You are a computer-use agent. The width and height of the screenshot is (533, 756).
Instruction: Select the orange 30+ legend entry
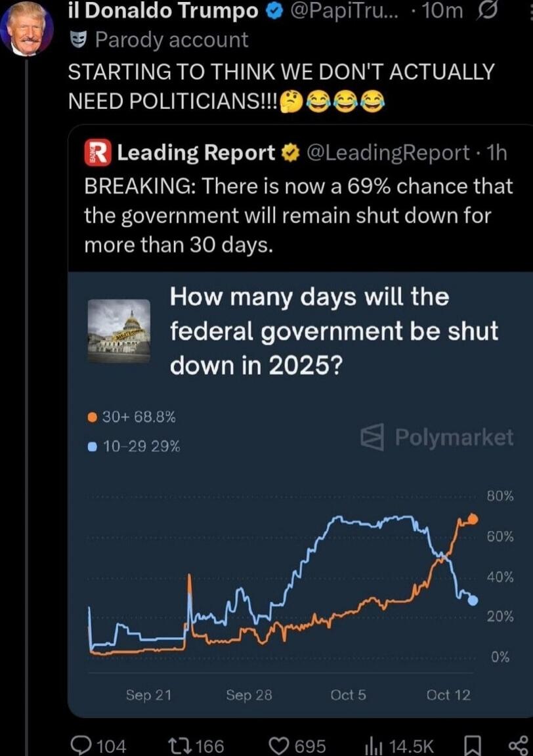132,417
